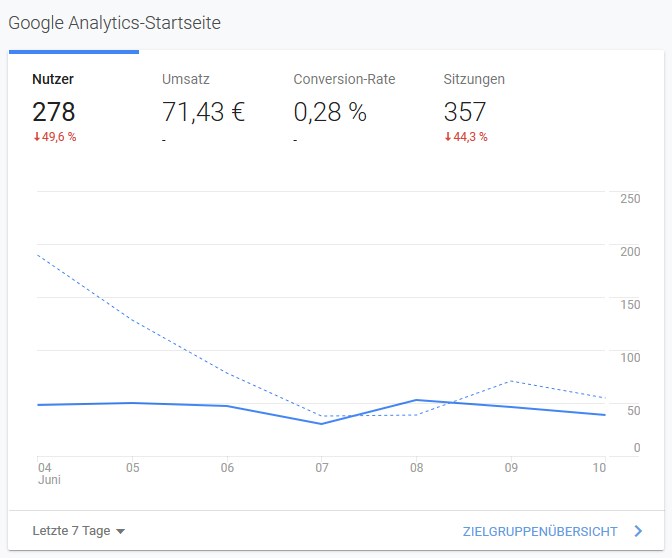The image size is (672, 558).
Task: Click the 0,28 % conversion value
Action: pos(330,112)
